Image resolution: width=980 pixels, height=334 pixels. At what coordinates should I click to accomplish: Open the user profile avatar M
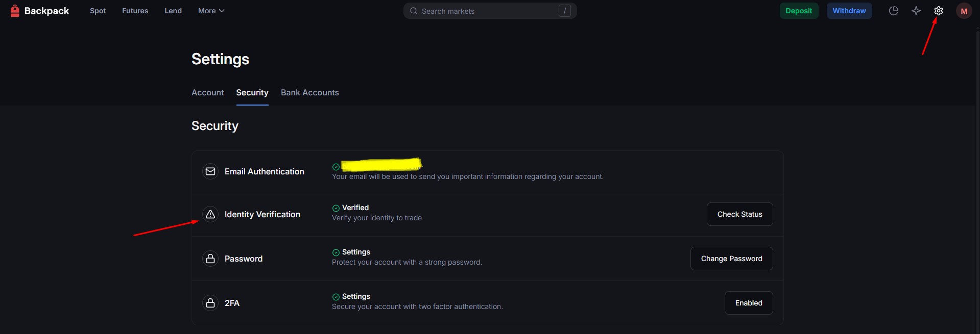pyautogui.click(x=964, y=11)
